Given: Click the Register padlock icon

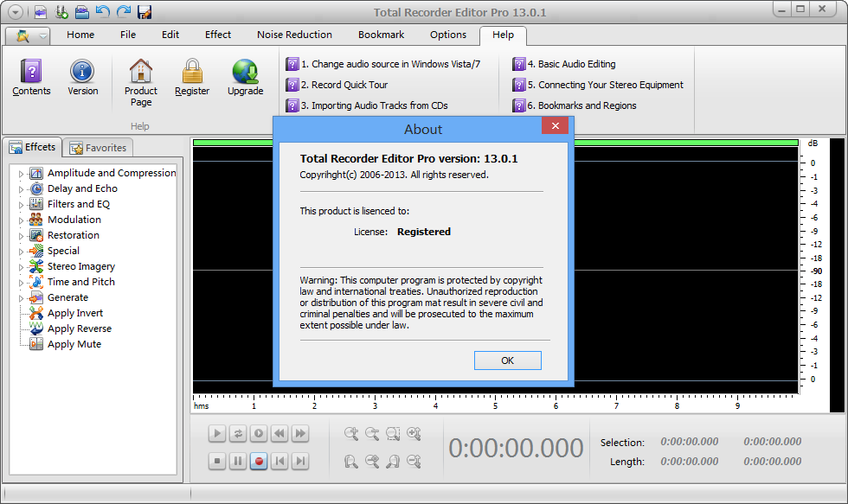Looking at the screenshot, I should (192, 71).
